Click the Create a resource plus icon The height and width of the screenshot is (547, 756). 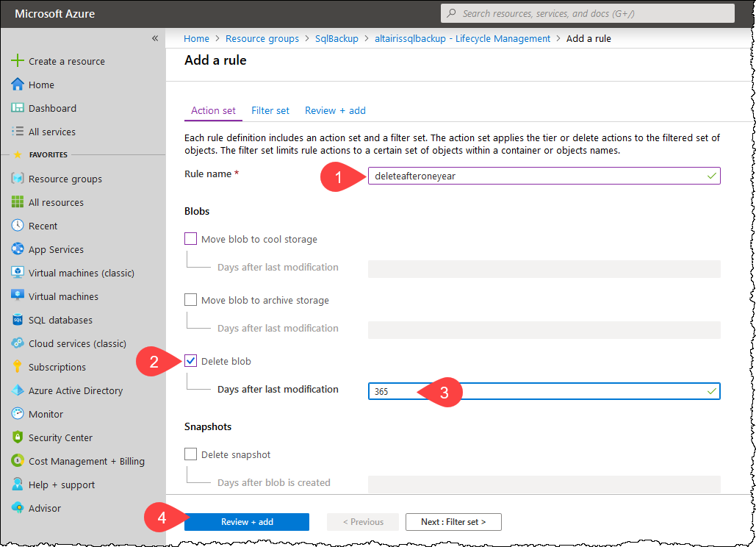[x=18, y=61]
